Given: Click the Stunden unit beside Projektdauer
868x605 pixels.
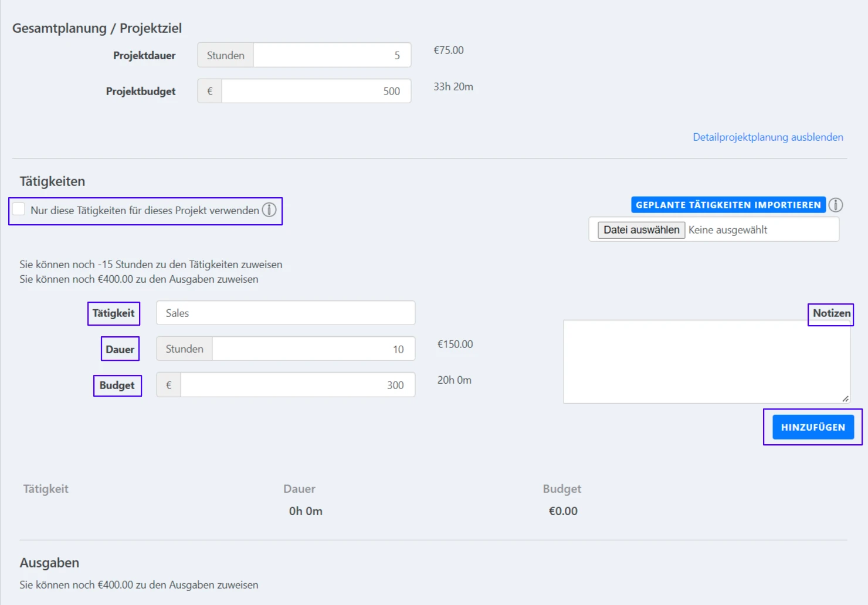Looking at the screenshot, I should tap(226, 55).
